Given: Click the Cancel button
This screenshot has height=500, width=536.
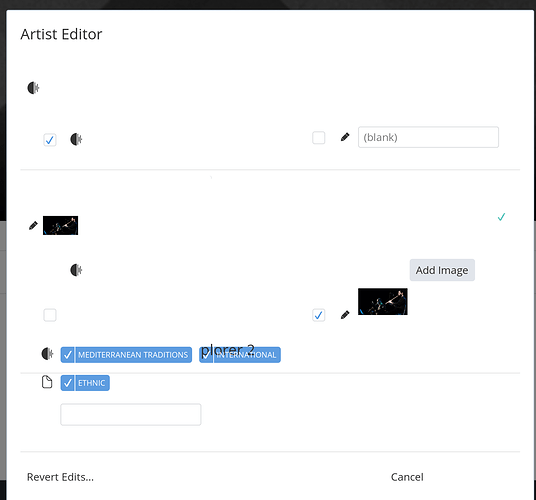Looking at the screenshot, I should [x=407, y=477].
